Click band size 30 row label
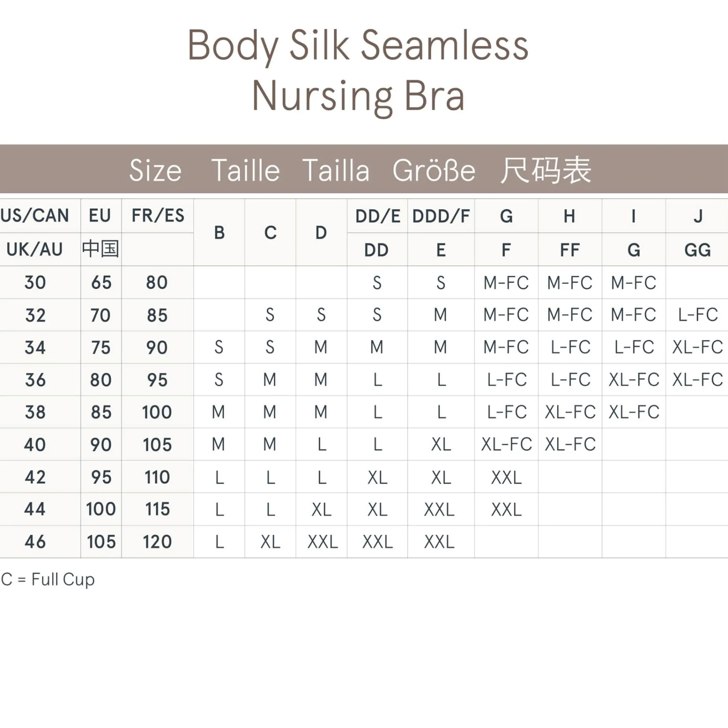 [35, 282]
